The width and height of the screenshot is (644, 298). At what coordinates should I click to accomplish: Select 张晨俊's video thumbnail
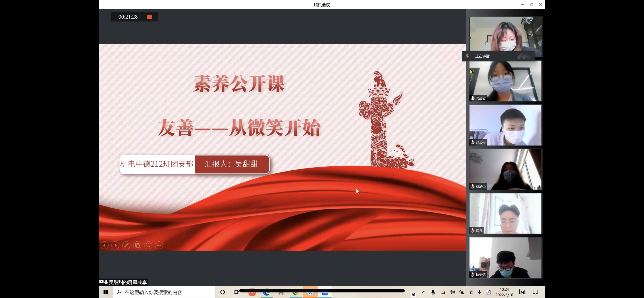506,125
